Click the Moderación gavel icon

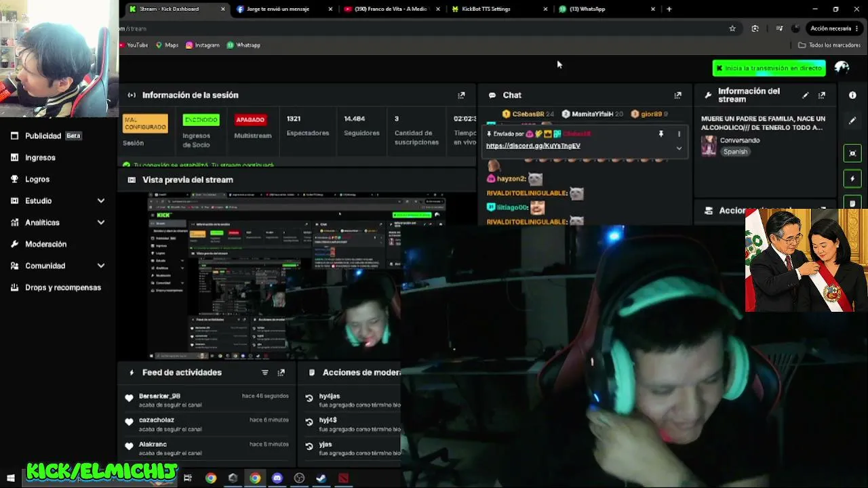click(14, 244)
